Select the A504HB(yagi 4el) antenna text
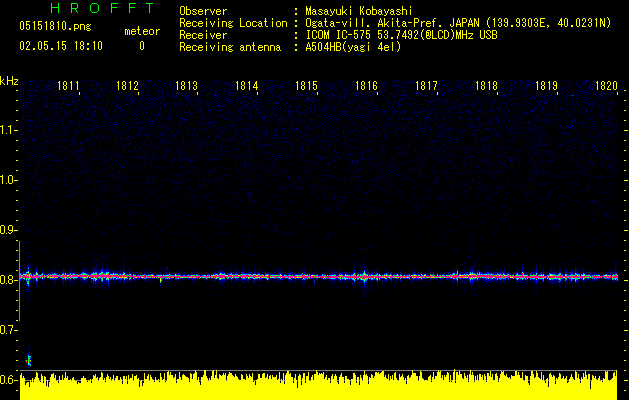The height and width of the screenshot is (400, 629). [x=353, y=47]
